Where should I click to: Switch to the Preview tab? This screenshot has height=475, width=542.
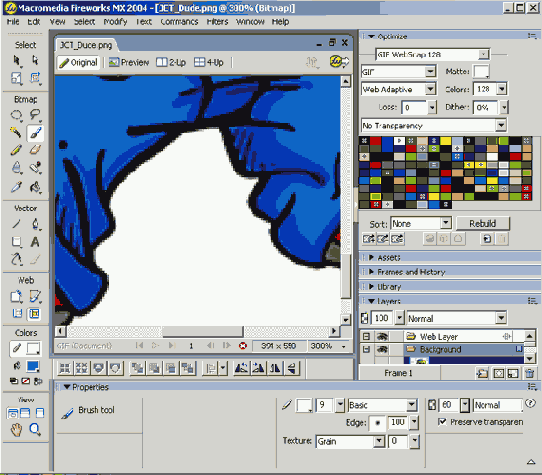tap(129, 62)
